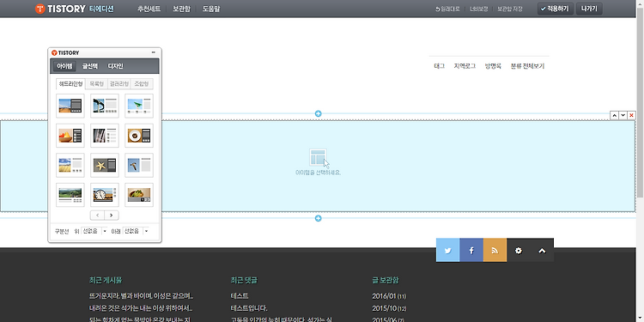The width and height of the screenshot is (644, 322).
Task: Open the 아래 divider line dropdown
Action: pos(135,231)
